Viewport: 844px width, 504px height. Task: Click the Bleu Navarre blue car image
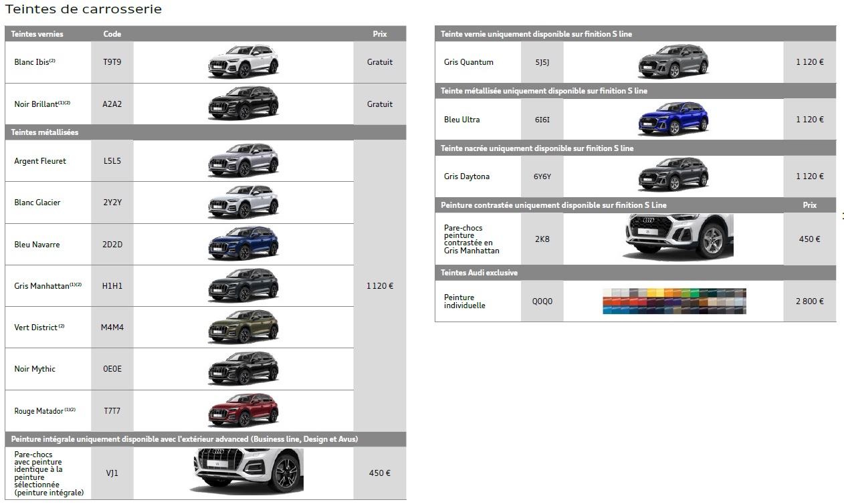pyautogui.click(x=243, y=244)
